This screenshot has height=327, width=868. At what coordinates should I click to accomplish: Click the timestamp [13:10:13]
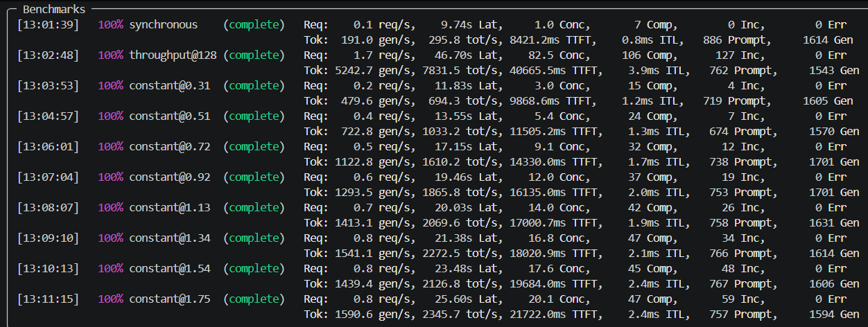tap(49, 269)
